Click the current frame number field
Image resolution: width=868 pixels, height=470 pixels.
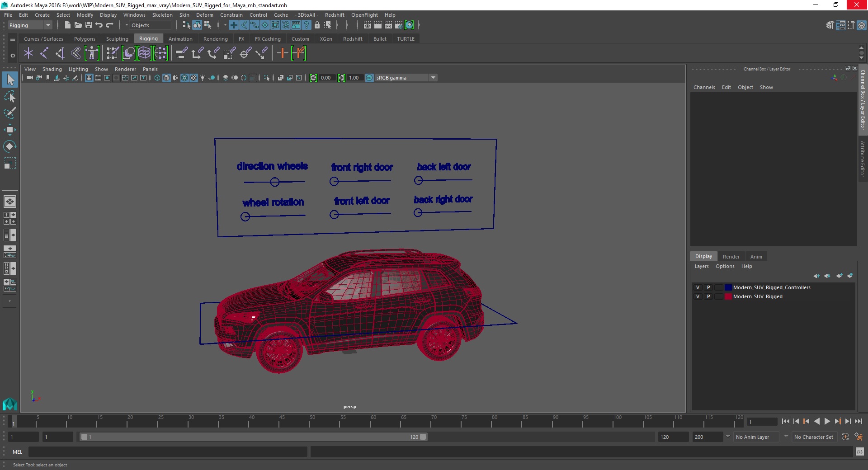[762, 422]
